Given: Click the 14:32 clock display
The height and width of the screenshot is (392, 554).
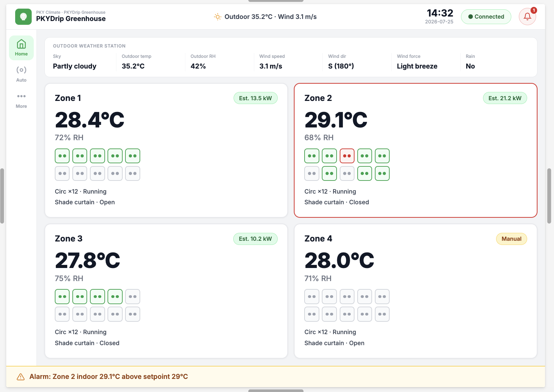Looking at the screenshot, I should [x=440, y=13].
